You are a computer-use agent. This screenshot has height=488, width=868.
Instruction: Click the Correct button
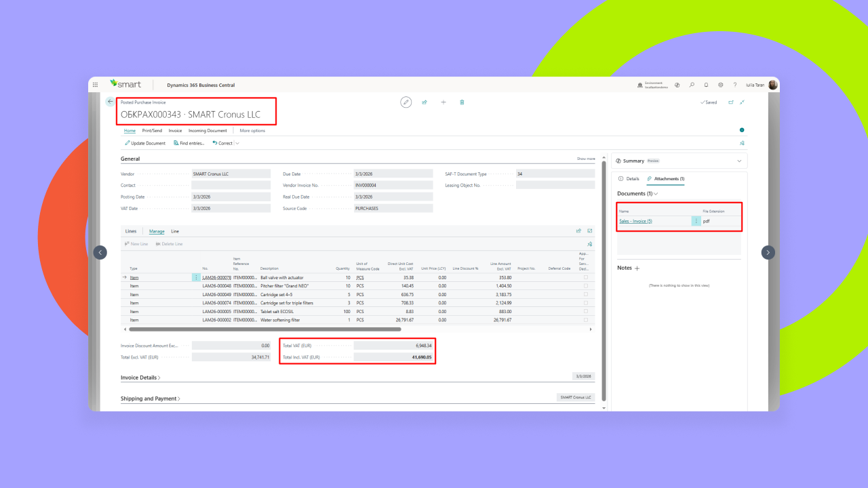tap(222, 143)
